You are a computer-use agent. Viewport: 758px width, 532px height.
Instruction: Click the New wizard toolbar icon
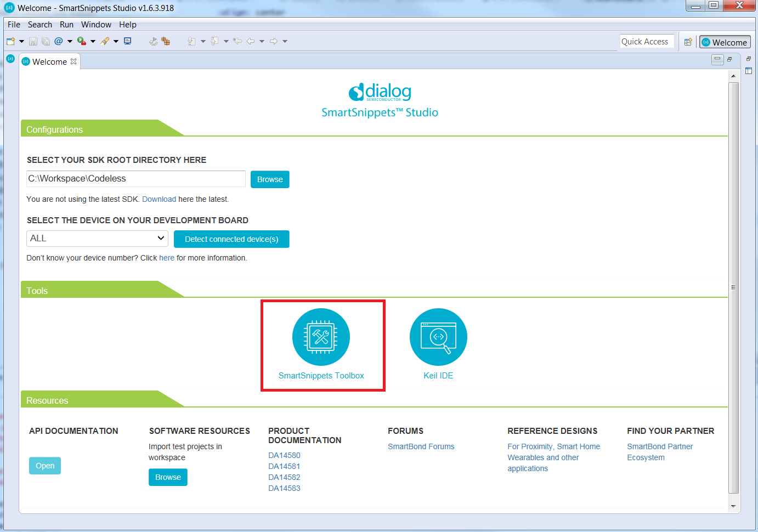[x=10, y=41]
